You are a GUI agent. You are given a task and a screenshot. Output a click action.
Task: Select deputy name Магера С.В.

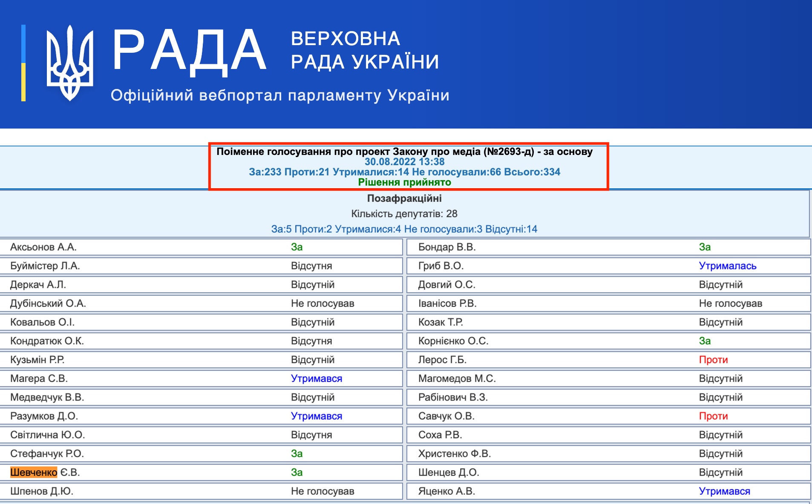39,378
